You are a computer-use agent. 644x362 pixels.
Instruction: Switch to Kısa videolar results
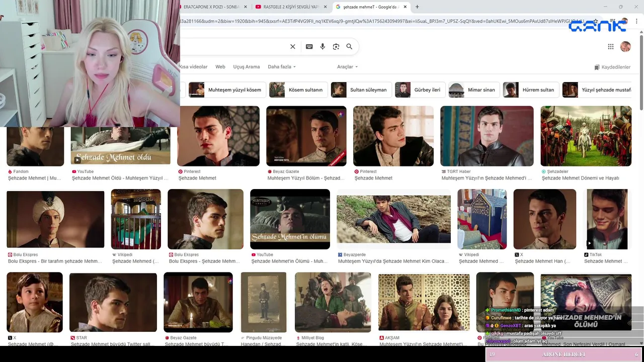tap(194, 67)
